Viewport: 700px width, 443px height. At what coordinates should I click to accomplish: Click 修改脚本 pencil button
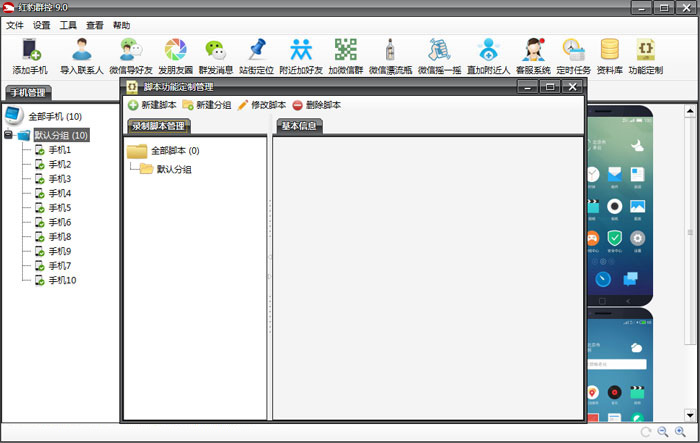click(x=262, y=105)
